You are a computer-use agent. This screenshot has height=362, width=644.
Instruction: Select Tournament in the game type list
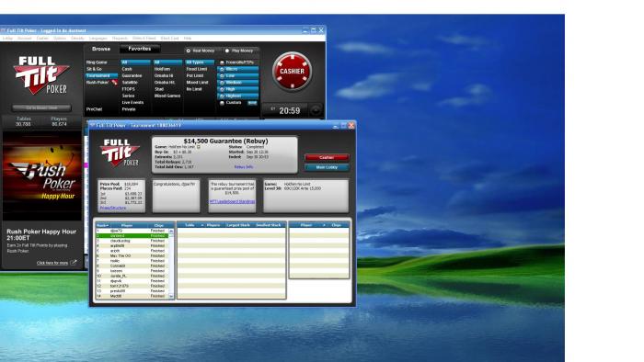(101, 76)
